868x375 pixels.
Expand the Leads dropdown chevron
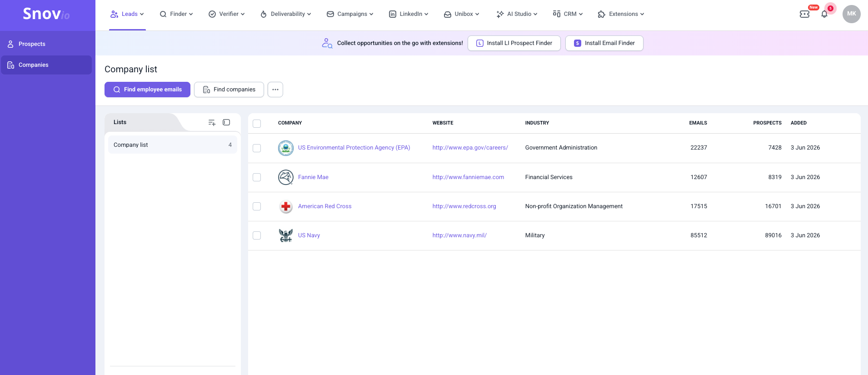pos(142,14)
